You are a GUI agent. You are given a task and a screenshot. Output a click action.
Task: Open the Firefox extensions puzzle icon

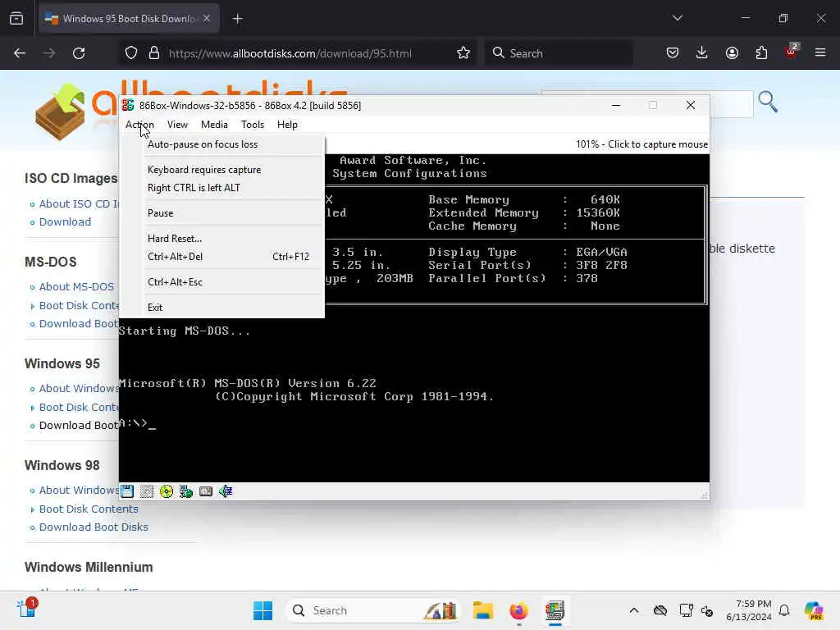point(761,53)
